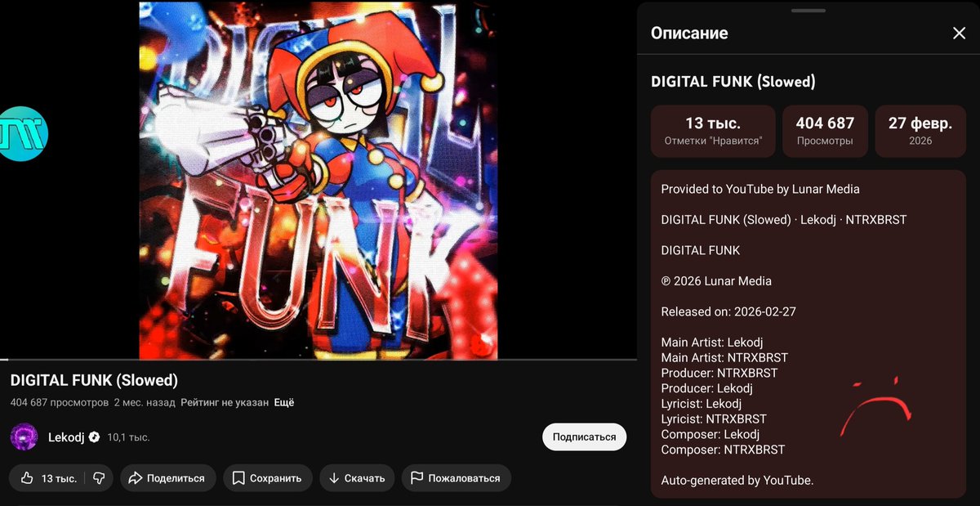This screenshot has width=980, height=506.
Task: Save video using Сохранить button
Action: click(x=268, y=478)
